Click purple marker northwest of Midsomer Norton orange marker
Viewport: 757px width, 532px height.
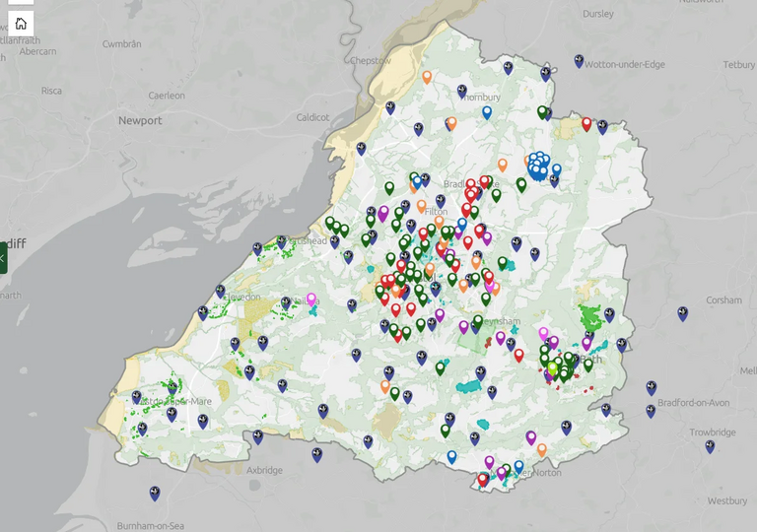(531, 437)
